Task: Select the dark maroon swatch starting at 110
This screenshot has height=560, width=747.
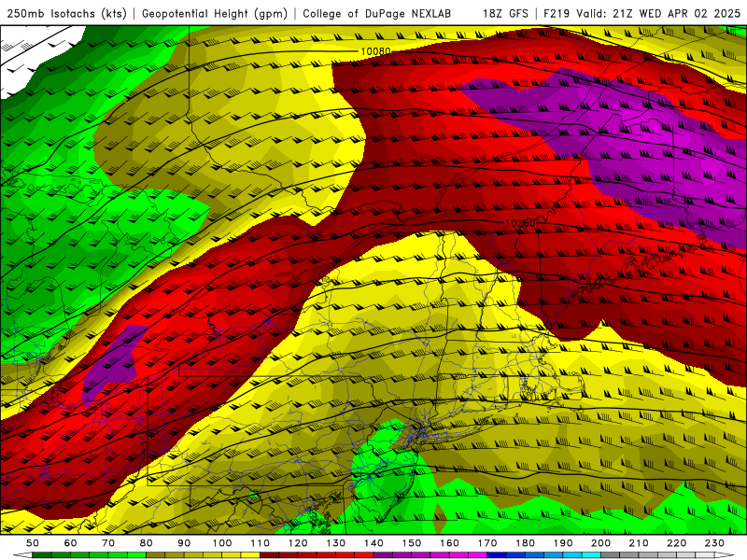Action: pos(270,555)
